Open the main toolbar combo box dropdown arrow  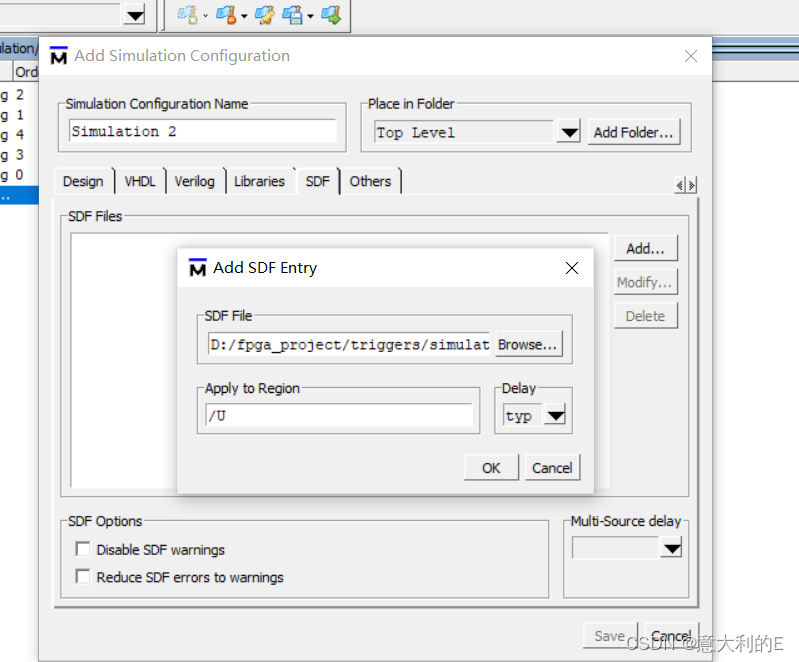click(135, 15)
